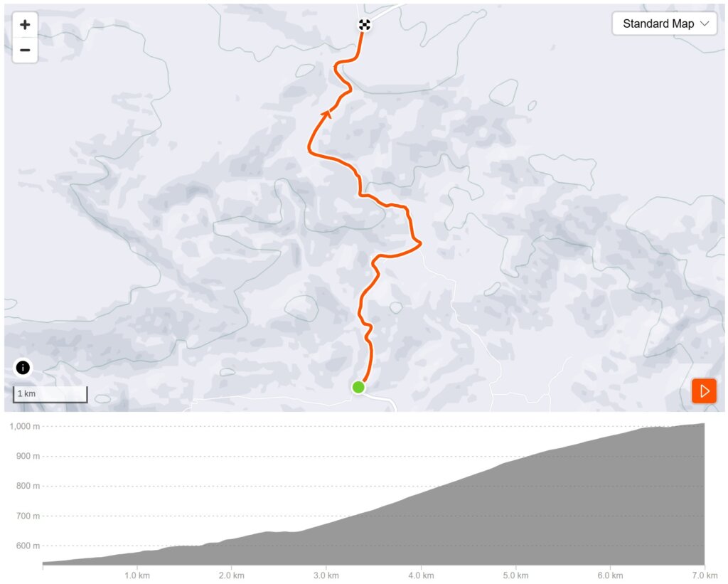Screen dimensions: 728x584
Task: Click the 2.0 km axis label
Action: click(232, 575)
